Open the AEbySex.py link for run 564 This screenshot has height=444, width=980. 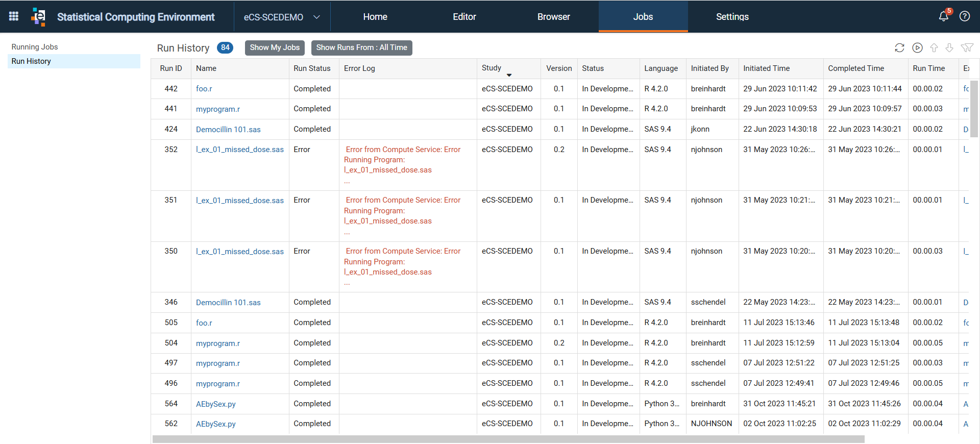[x=216, y=404]
